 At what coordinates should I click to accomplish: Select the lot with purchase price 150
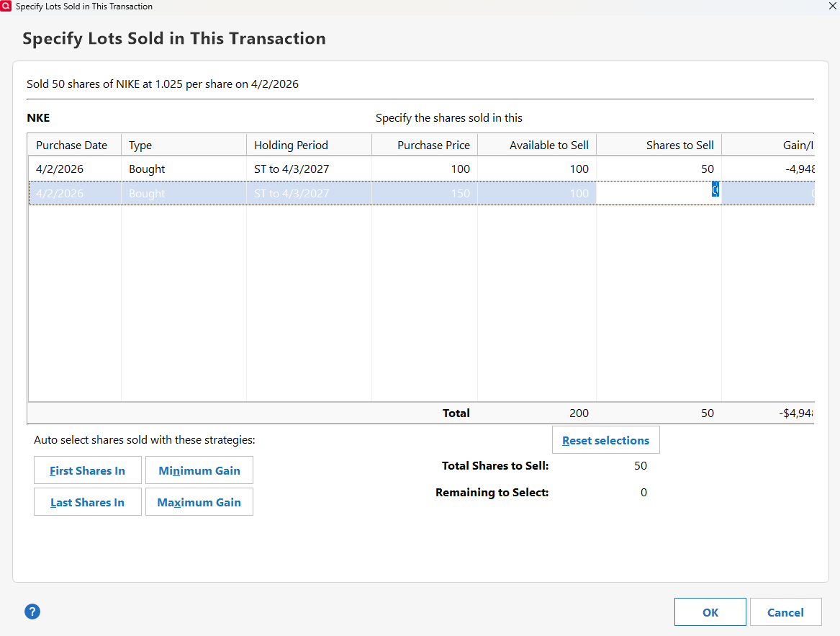216,193
